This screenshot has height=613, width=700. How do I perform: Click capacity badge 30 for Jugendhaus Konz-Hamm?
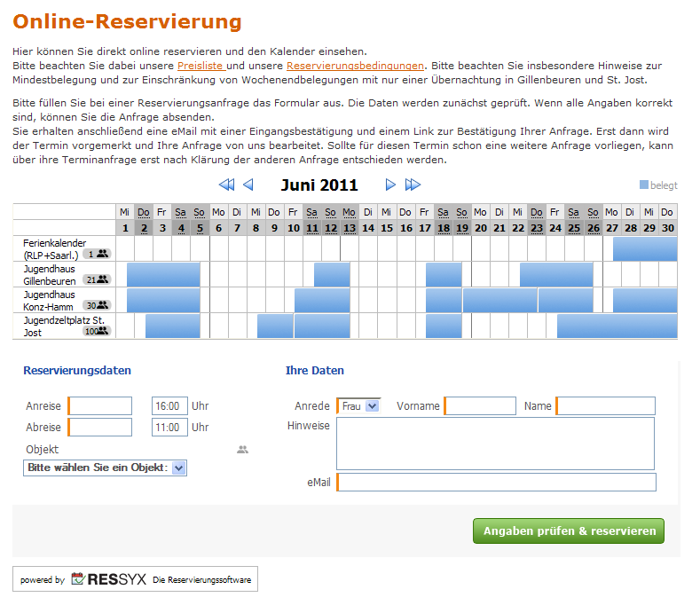pyautogui.click(x=96, y=305)
